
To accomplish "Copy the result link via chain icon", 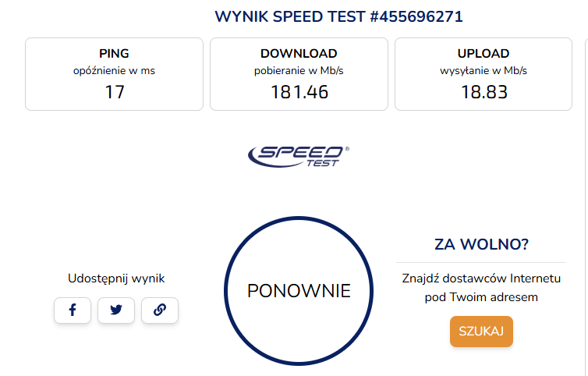I will click(x=160, y=310).
